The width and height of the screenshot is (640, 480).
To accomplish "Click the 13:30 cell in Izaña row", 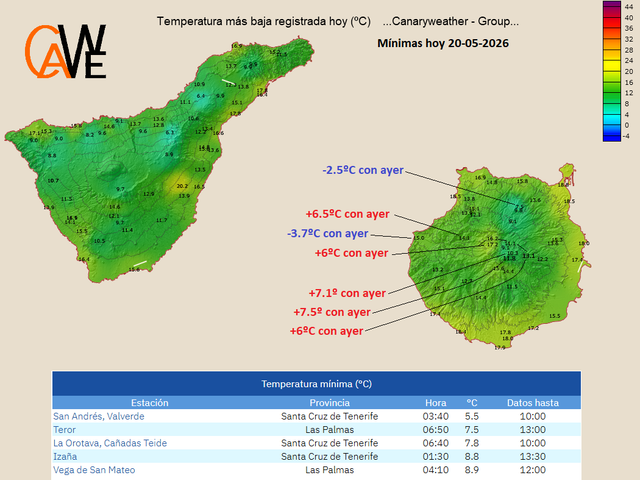I will coord(533,456).
